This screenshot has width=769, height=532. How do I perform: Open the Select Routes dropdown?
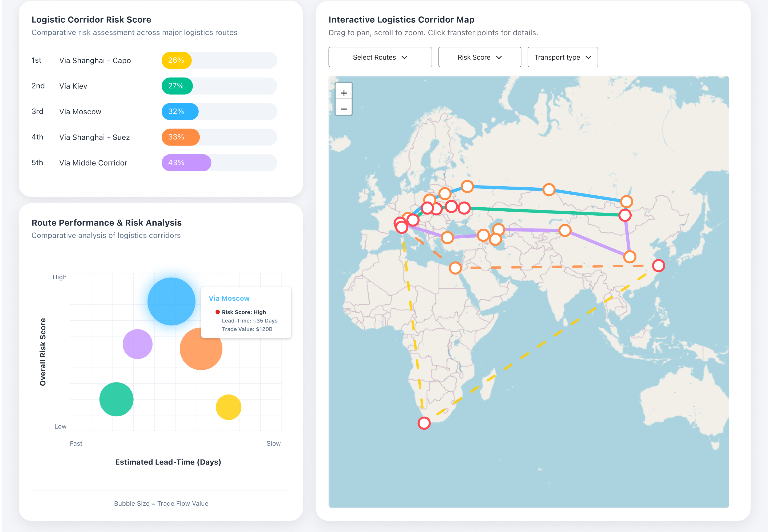[380, 57]
